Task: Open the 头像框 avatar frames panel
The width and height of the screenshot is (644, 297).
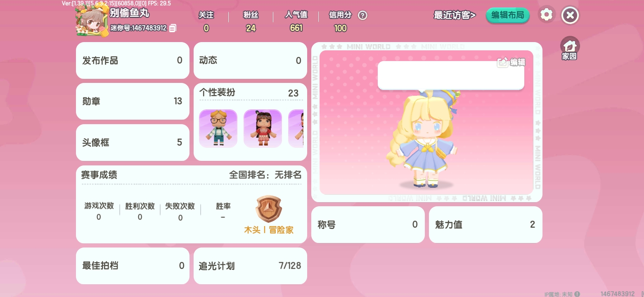Action: point(133,142)
